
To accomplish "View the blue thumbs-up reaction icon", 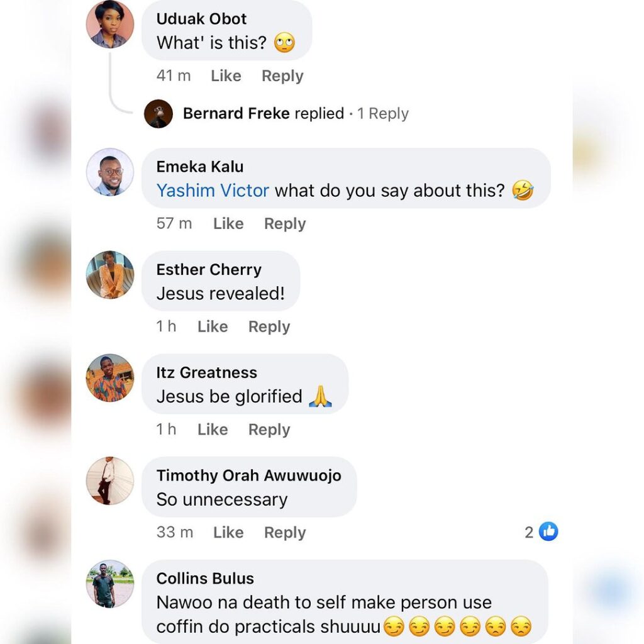I will [x=548, y=532].
